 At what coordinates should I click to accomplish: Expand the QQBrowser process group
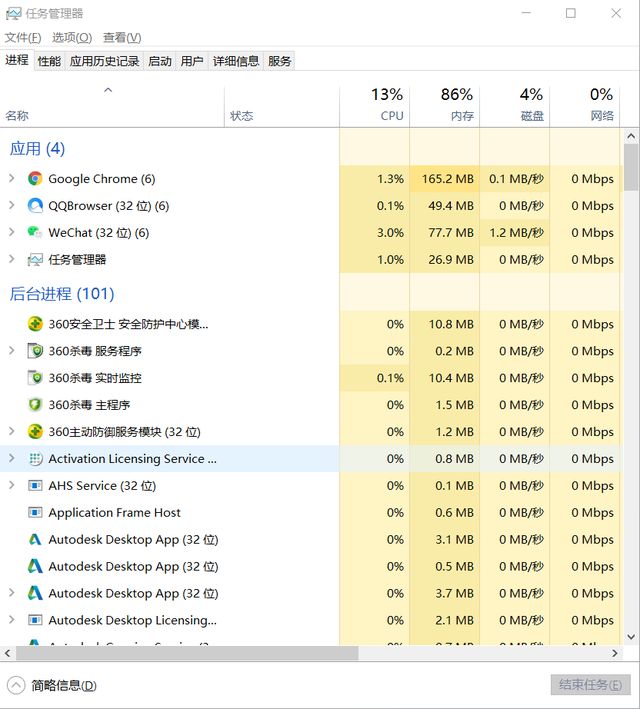12,205
